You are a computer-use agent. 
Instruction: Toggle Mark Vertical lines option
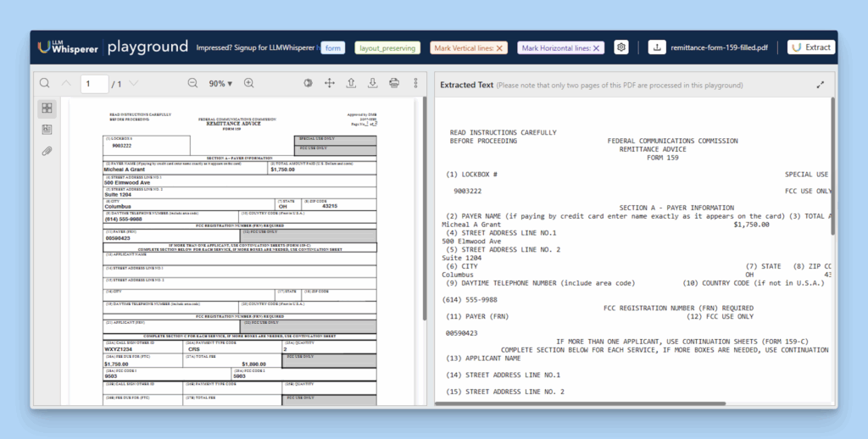[468, 48]
